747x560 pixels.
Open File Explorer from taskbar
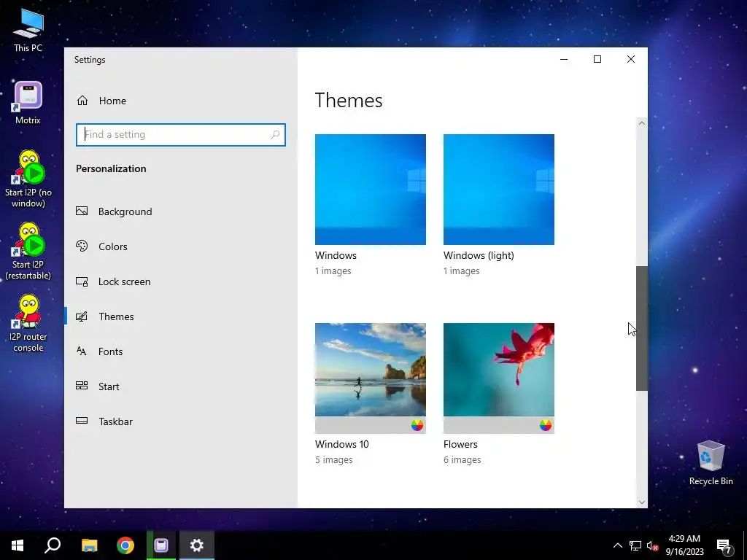pyautogui.click(x=89, y=545)
